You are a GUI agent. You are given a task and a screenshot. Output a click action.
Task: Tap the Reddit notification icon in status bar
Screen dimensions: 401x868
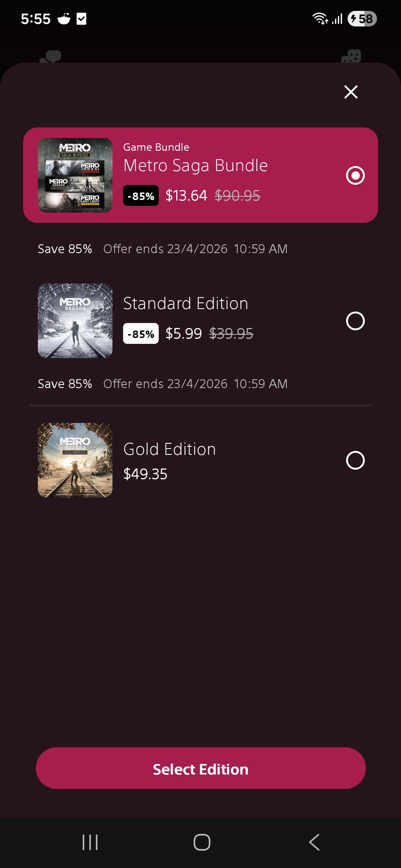pos(64,19)
